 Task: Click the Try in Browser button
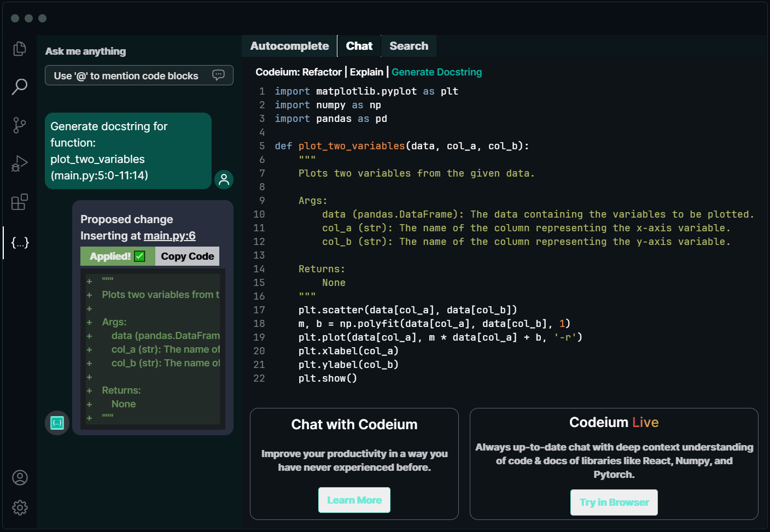pos(614,502)
